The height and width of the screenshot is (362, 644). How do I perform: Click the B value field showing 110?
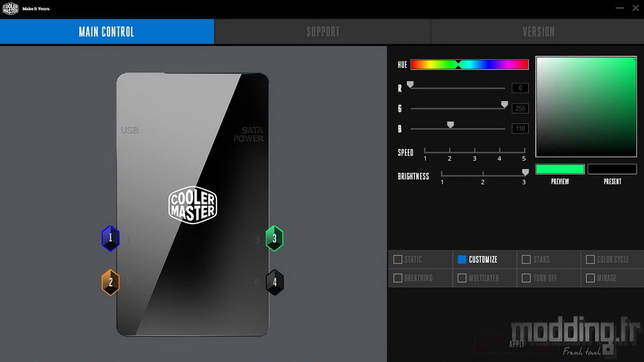click(520, 129)
